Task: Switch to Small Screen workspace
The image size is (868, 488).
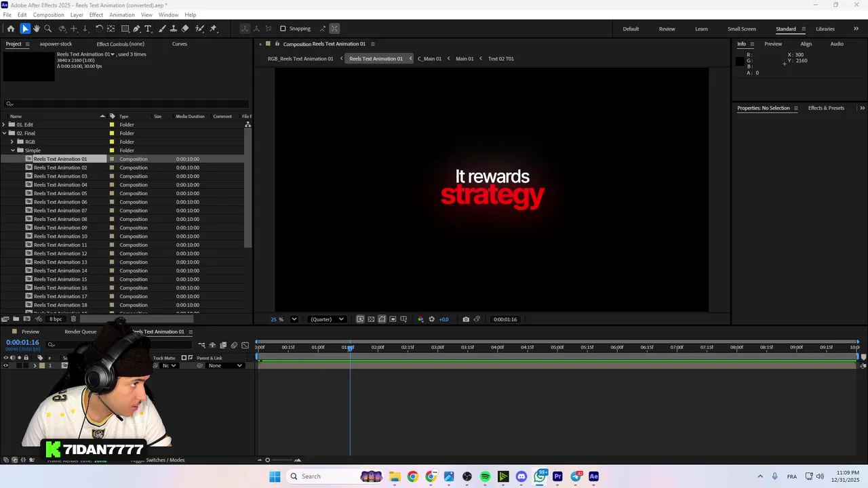Action: point(742,28)
